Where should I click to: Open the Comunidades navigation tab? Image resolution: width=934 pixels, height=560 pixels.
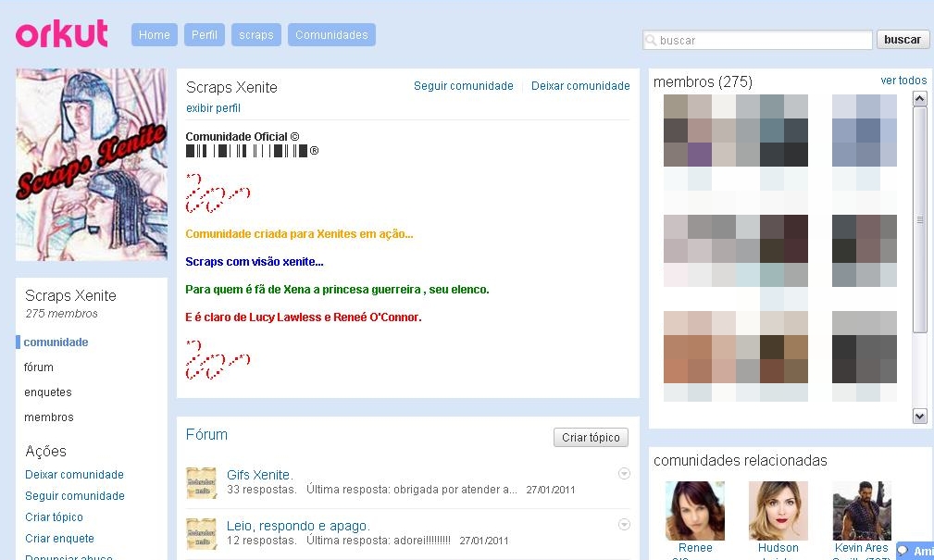click(x=331, y=34)
